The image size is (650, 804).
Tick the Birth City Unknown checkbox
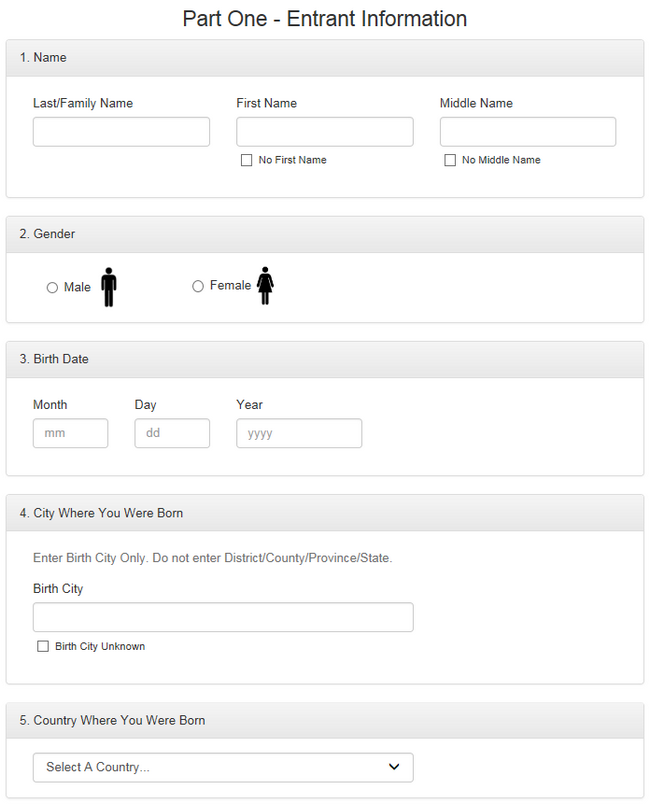(43, 647)
